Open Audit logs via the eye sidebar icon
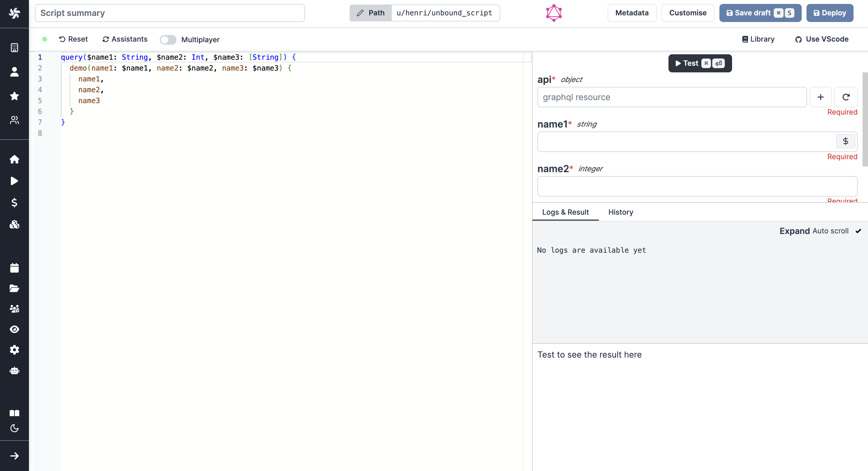This screenshot has width=868, height=471. (14, 329)
